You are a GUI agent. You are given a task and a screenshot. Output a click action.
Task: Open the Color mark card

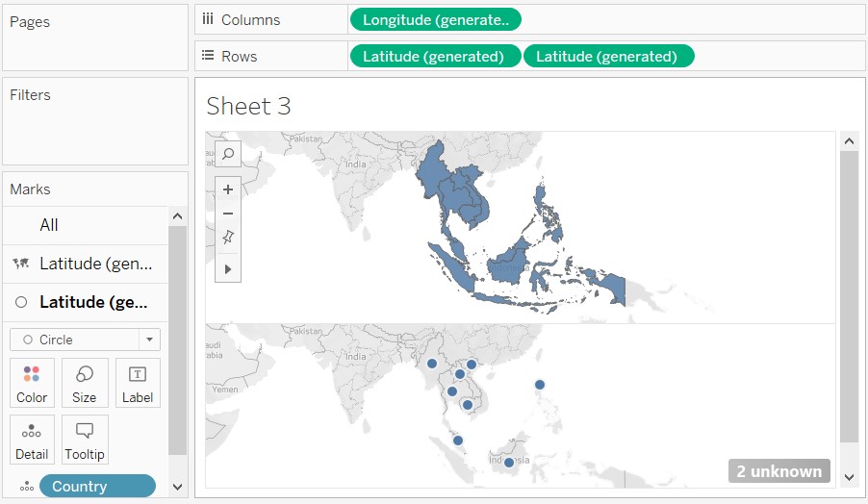(x=32, y=383)
